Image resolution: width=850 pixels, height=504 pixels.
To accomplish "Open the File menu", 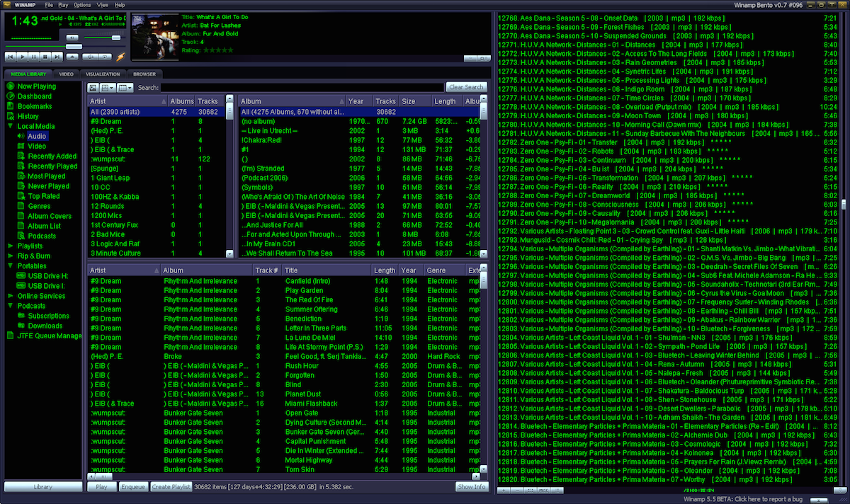I will click(49, 5).
